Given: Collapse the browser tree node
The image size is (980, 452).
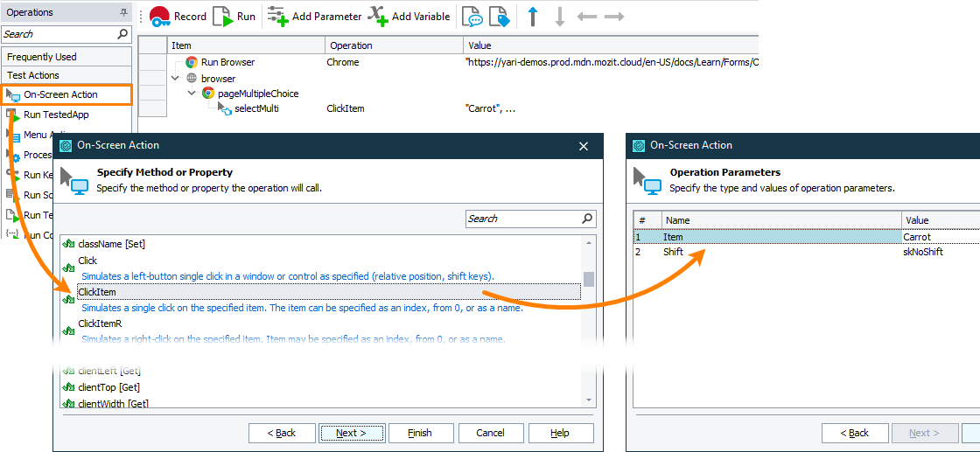Looking at the screenshot, I should pyautogui.click(x=176, y=79).
